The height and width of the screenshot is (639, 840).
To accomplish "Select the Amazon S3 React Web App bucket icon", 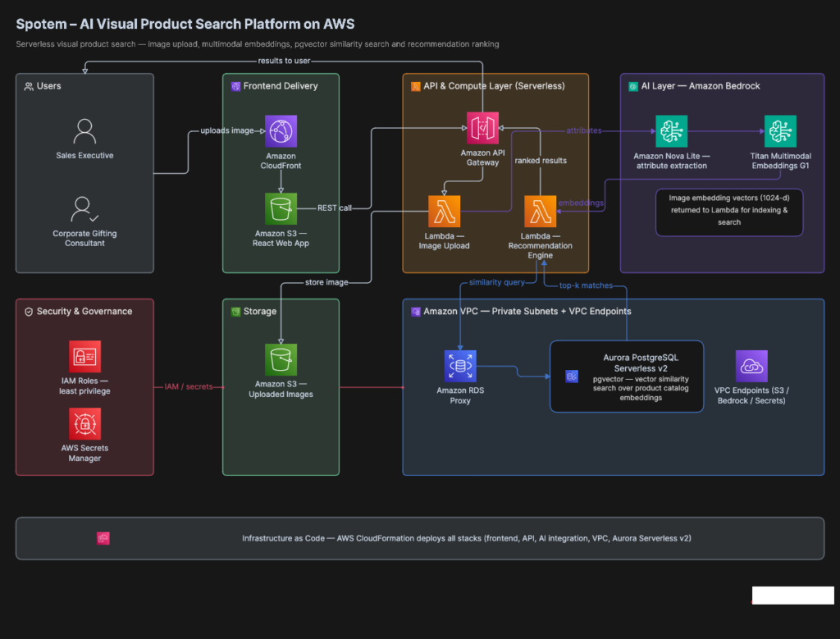I will tap(281, 209).
